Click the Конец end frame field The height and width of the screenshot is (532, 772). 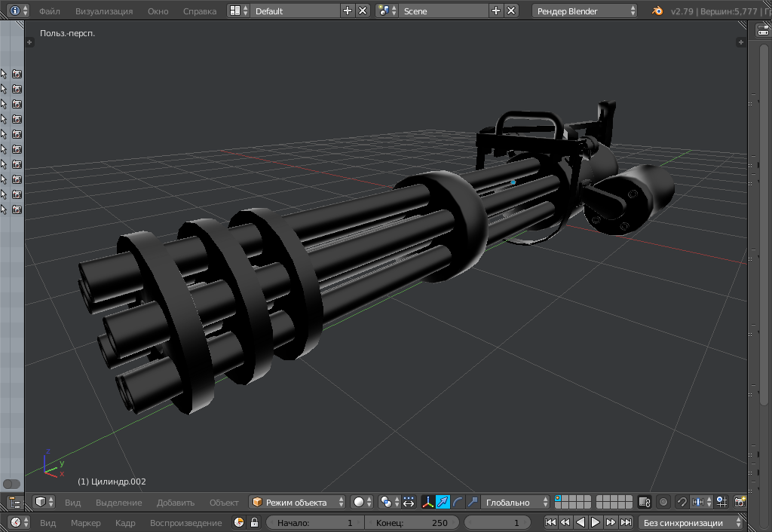pyautogui.click(x=411, y=521)
